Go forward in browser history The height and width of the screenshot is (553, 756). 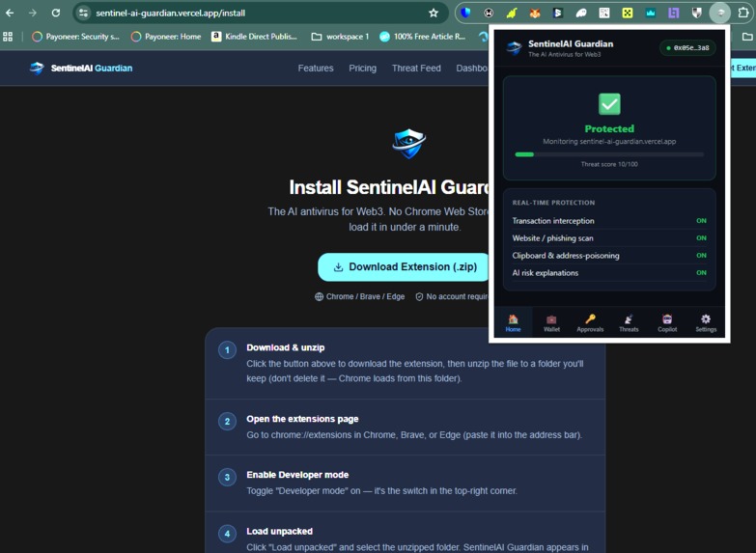[33, 13]
